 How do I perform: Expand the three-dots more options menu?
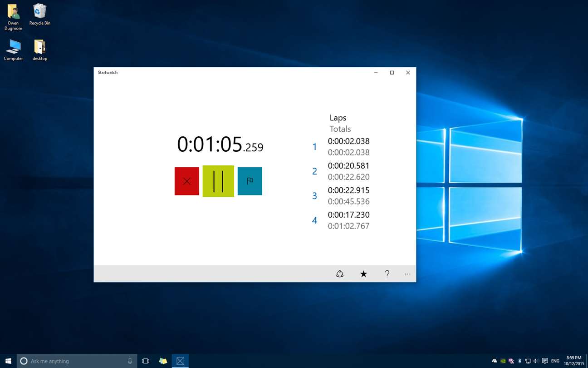click(x=407, y=274)
